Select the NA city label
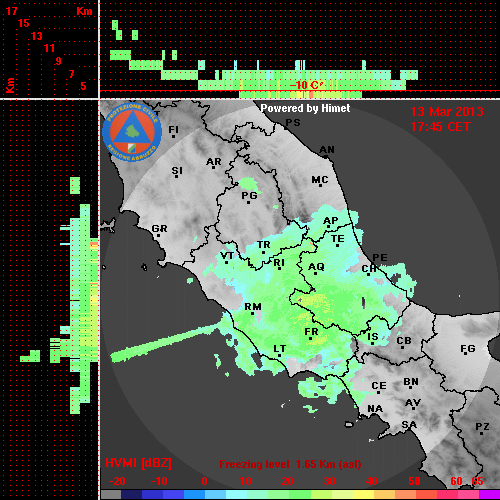The width and height of the screenshot is (500, 500). point(375,408)
